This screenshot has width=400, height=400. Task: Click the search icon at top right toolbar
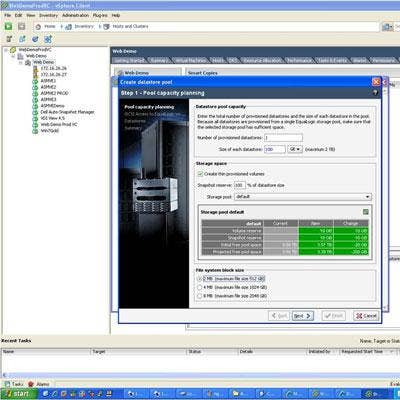tap(387, 27)
